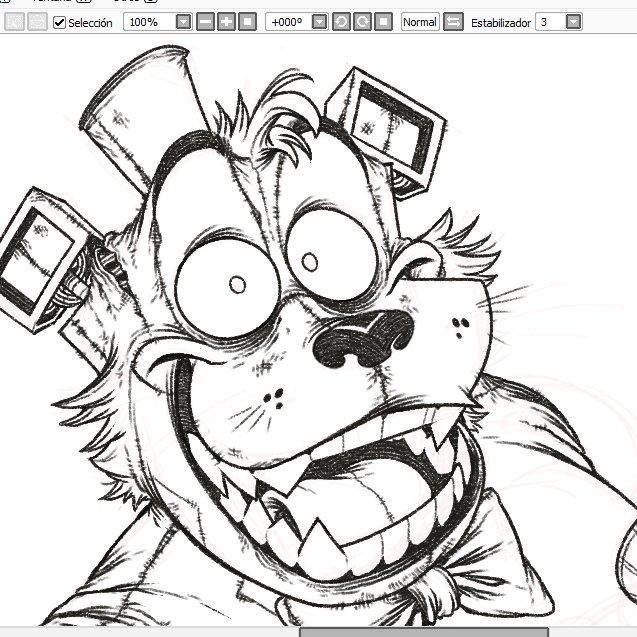Screen dimensions: 637x637
Task: Rotate the canvas counterclockwise
Action: tap(342, 22)
